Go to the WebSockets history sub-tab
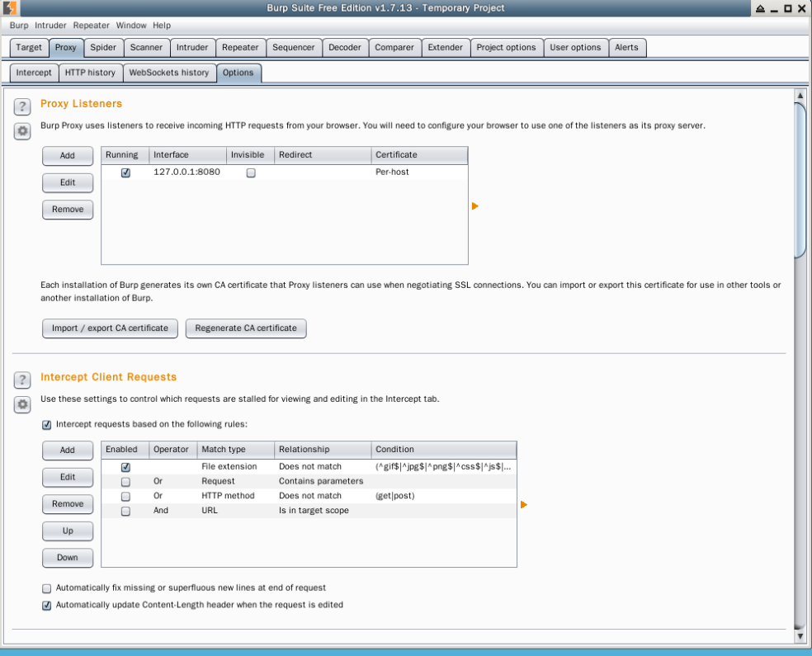 coord(169,73)
